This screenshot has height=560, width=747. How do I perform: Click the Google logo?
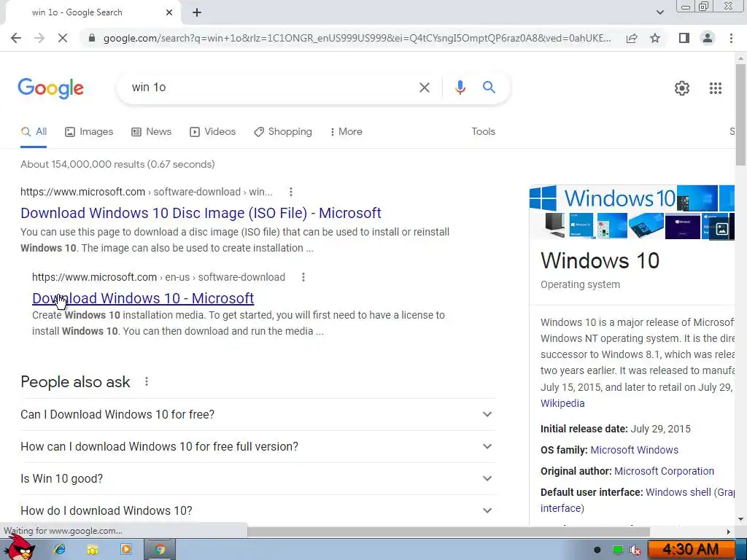pos(50,88)
